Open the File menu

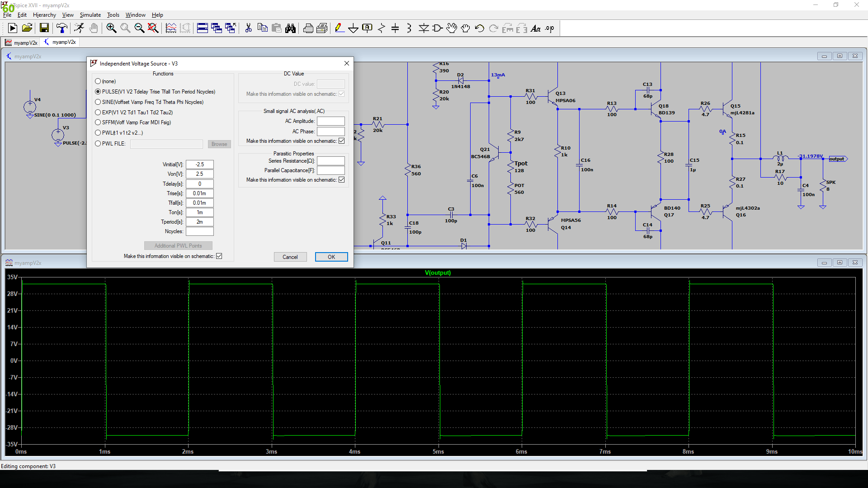pos(7,15)
